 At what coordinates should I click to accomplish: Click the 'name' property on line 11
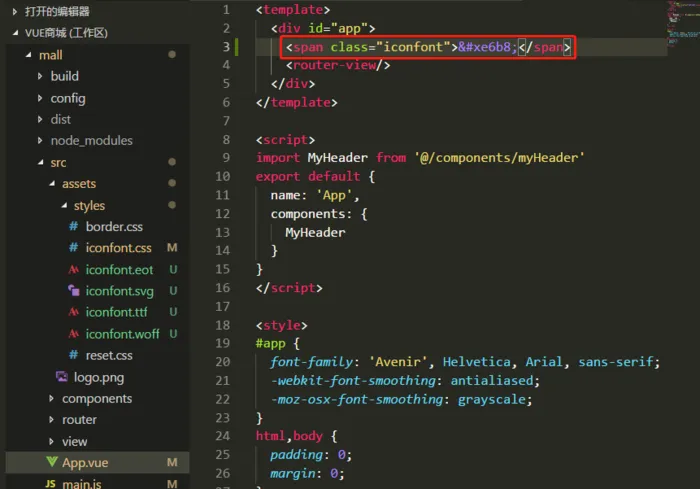click(x=285, y=195)
